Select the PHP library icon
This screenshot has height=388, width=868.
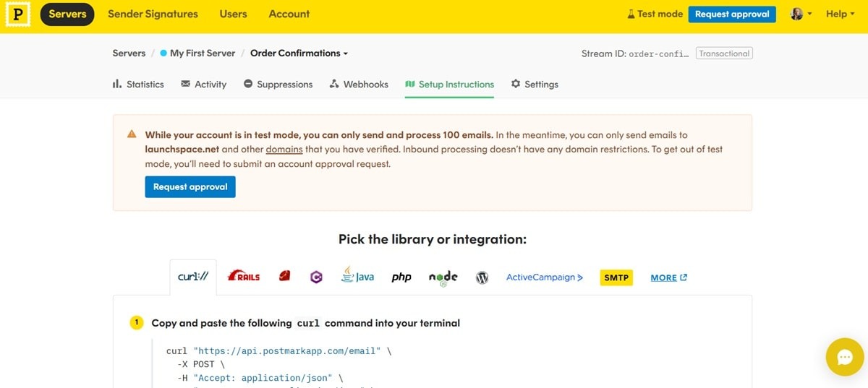tap(401, 277)
